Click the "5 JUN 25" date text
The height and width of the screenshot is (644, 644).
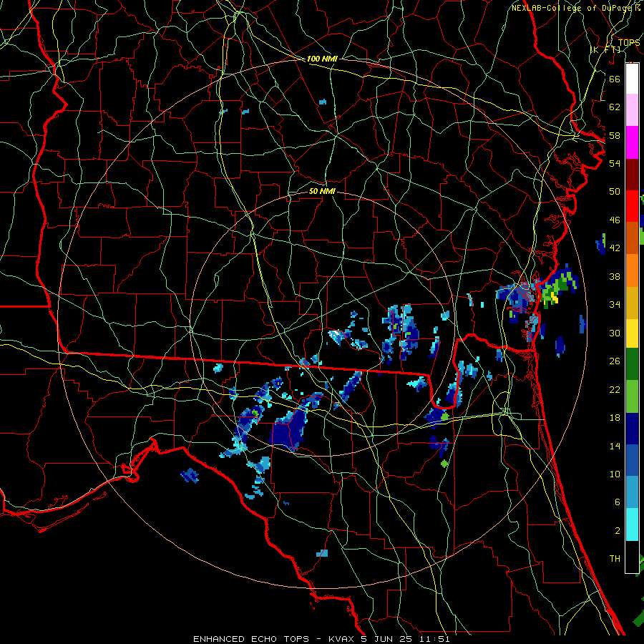click(386, 639)
